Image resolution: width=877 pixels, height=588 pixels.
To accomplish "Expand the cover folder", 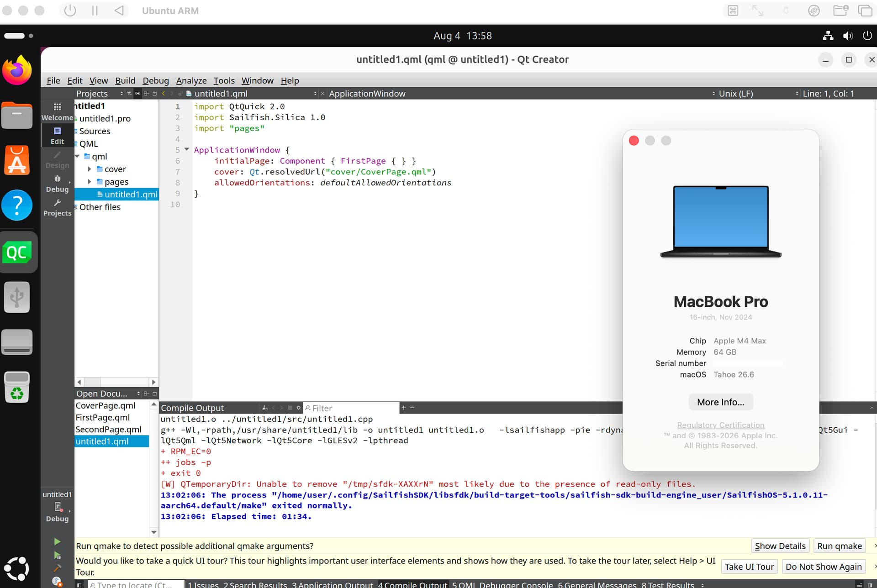I will pyautogui.click(x=90, y=169).
